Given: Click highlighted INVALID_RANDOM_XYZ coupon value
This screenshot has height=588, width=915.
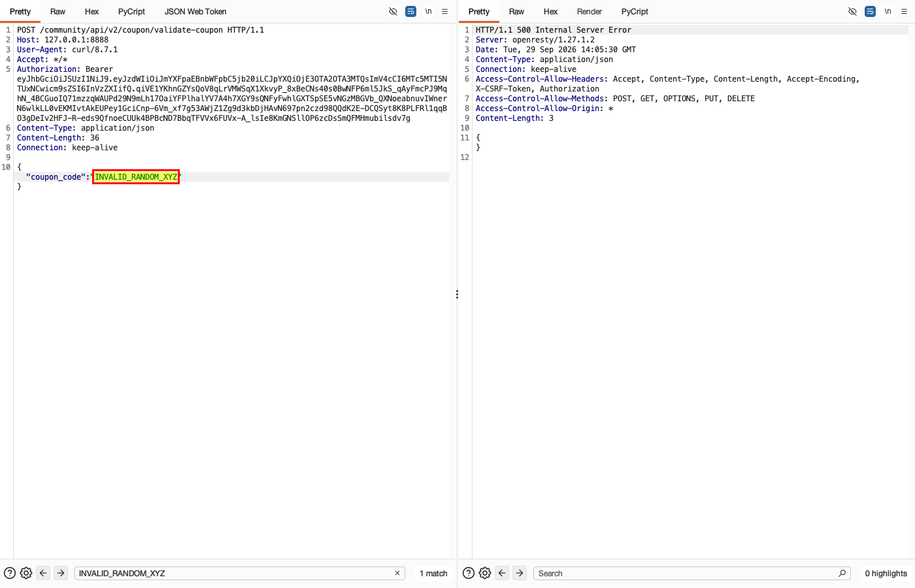Looking at the screenshot, I should [136, 177].
